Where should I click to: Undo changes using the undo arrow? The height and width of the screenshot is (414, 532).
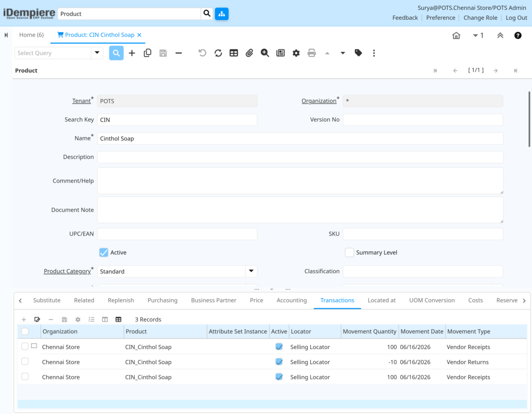pos(202,53)
